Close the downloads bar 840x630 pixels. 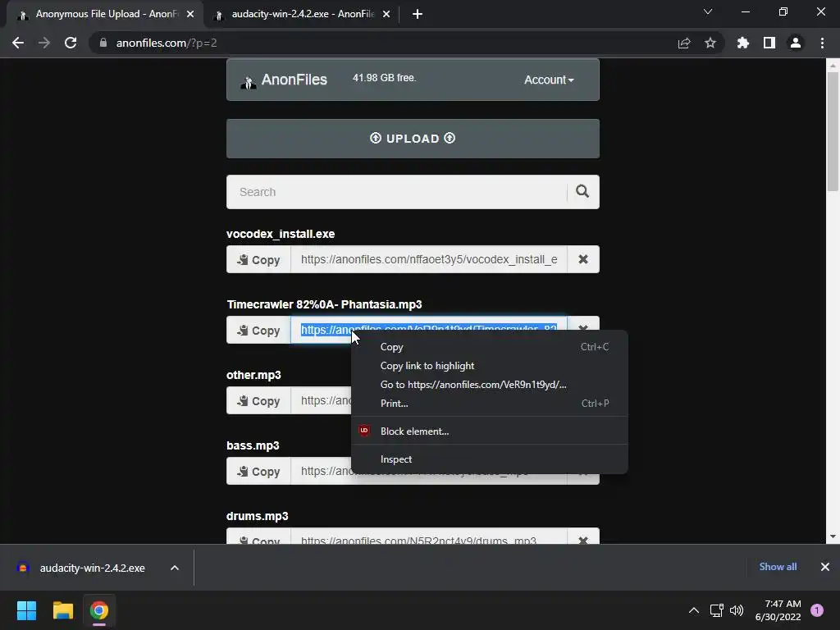click(x=825, y=567)
